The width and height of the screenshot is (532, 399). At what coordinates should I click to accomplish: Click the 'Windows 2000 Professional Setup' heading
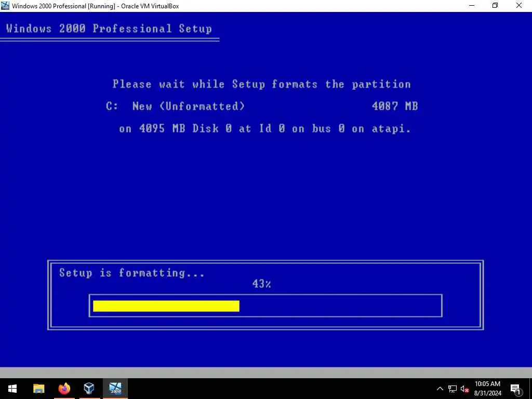click(109, 29)
